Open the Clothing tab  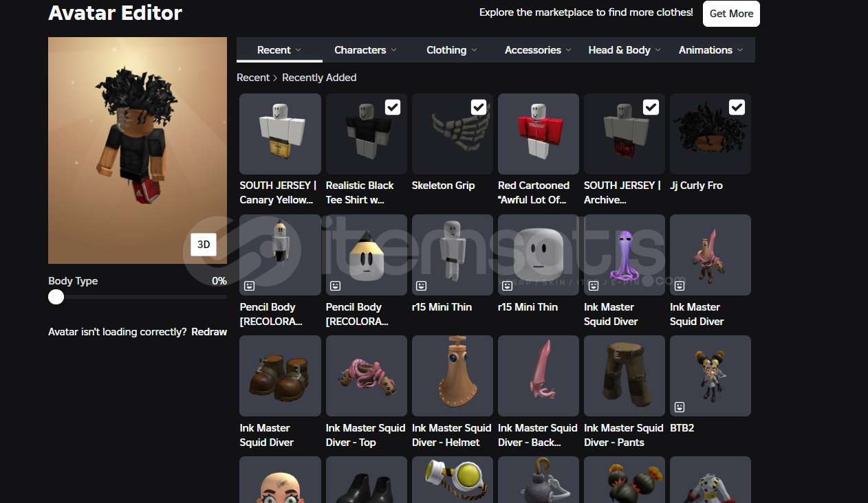tap(452, 50)
